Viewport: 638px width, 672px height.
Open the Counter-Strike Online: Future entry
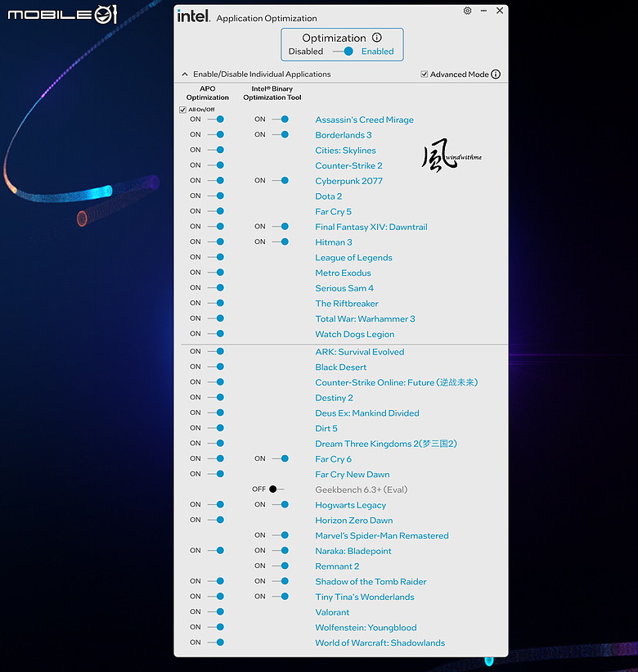tap(397, 382)
